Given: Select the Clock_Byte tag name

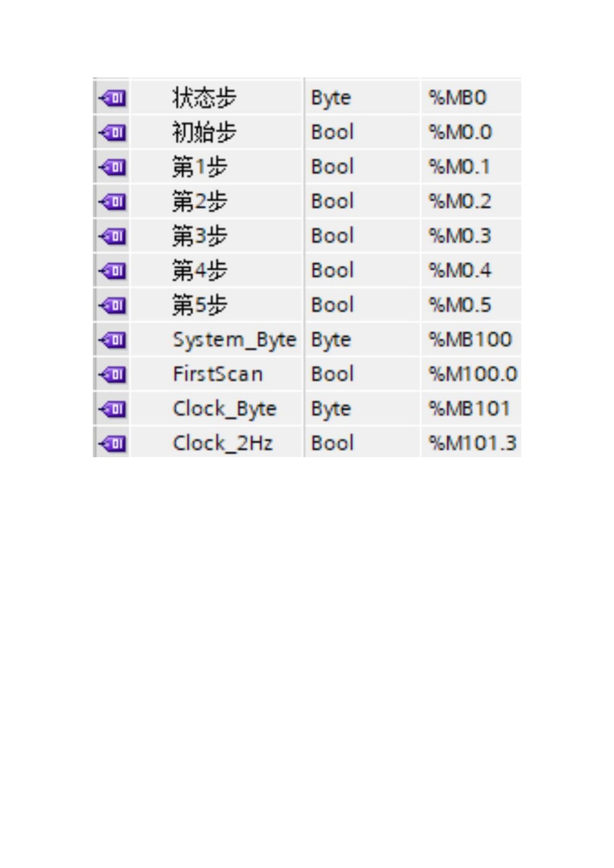Looking at the screenshot, I should point(225,410).
